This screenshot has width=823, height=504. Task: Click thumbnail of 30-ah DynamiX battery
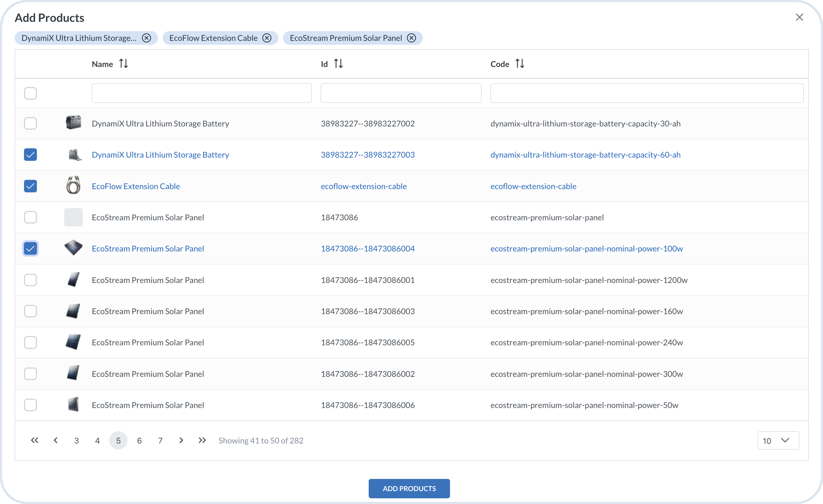73,123
